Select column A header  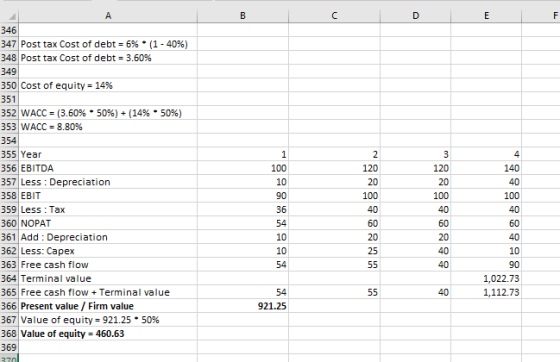[108, 16]
